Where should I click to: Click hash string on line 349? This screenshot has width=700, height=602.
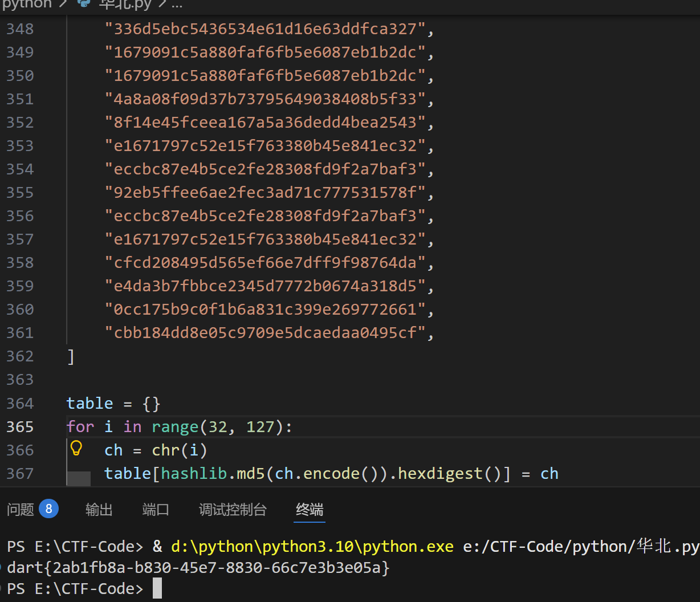(x=265, y=52)
